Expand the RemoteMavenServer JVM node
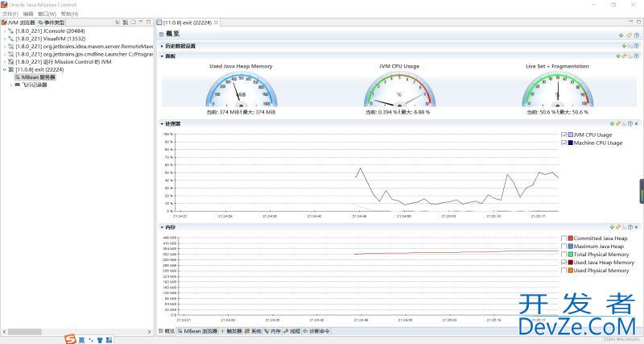Image resolution: width=644 pixels, height=344 pixels. [5, 47]
